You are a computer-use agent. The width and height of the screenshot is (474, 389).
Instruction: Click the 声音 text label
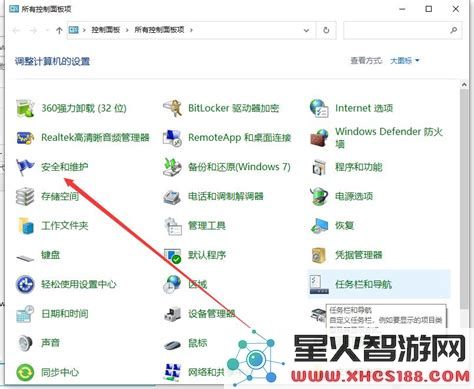(x=50, y=343)
